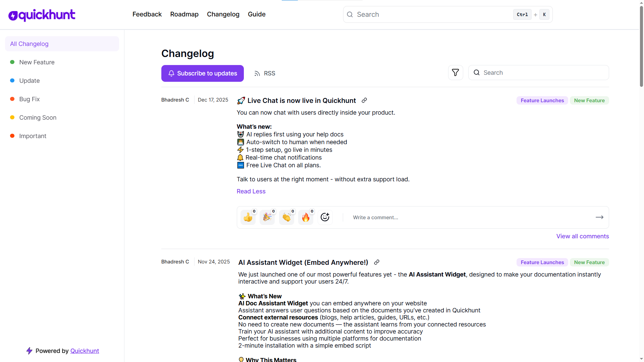Open Guide in top navigation
Viewport: 644px width, 362px height.
(257, 14)
